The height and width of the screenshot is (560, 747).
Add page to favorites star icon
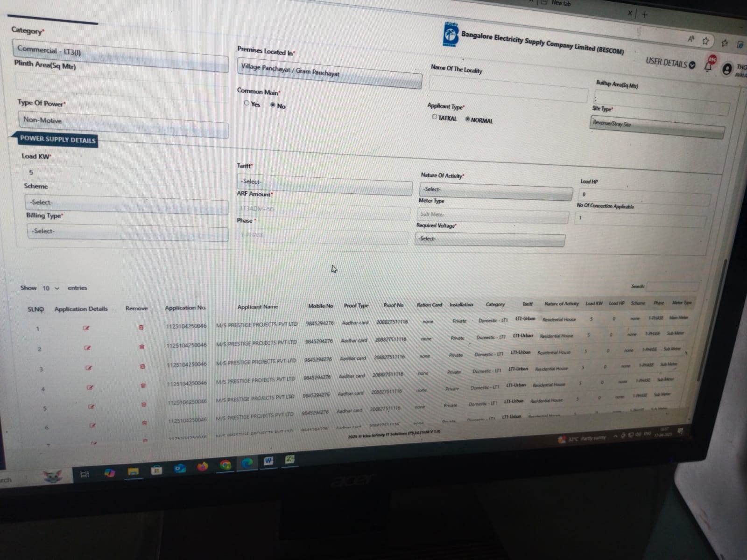pos(705,41)
